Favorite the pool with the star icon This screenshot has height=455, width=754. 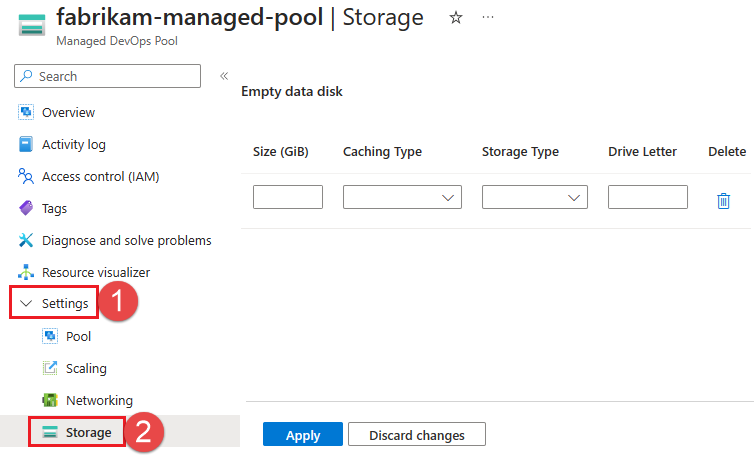pos(456,18)
